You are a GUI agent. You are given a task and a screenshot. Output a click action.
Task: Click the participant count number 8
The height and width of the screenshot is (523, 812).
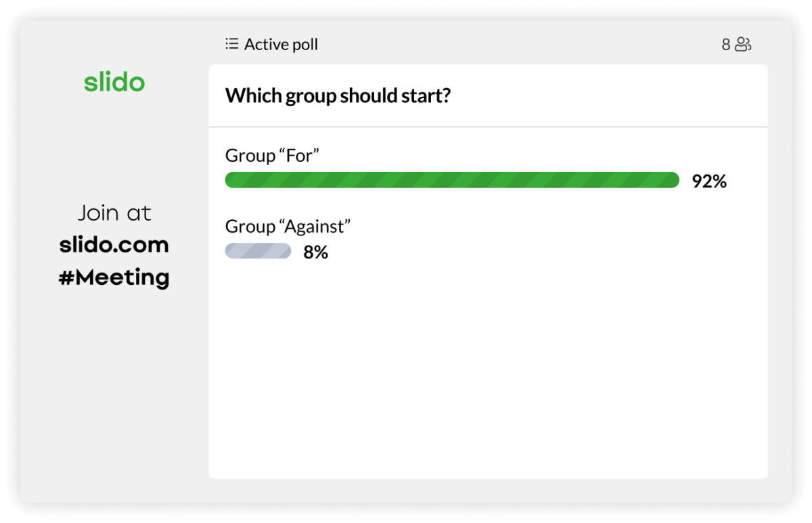click(726, 45)
